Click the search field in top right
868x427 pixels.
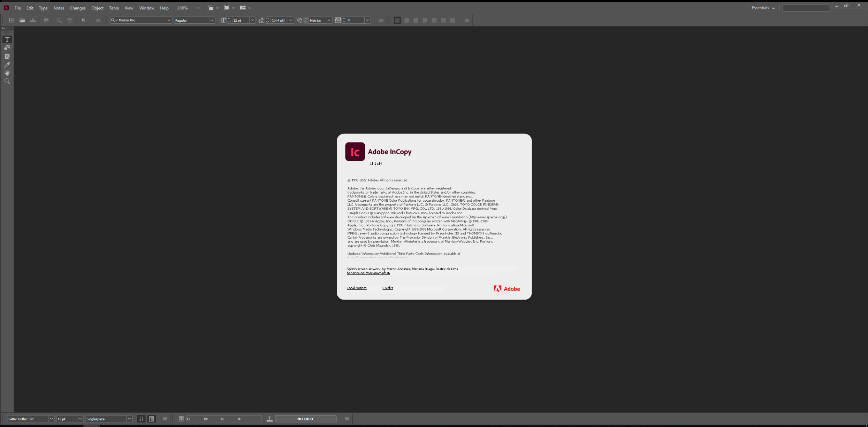[806, 8]
